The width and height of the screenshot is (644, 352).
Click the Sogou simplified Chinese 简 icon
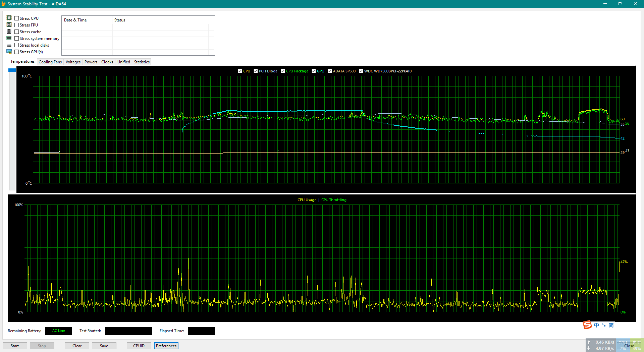point(611,325)
